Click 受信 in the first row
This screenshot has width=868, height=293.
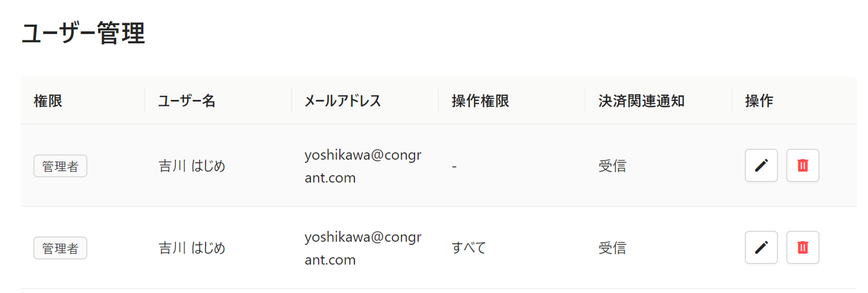pyautogui.click(x=612, y=166)
